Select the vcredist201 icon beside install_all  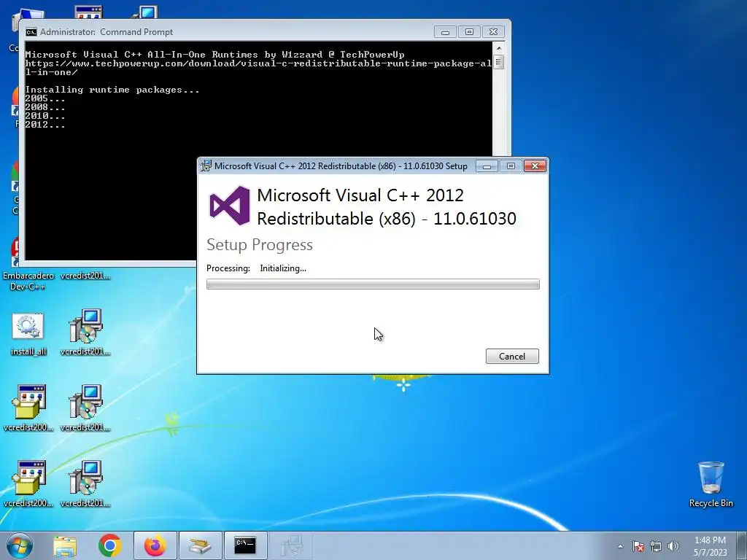[85, 332]
